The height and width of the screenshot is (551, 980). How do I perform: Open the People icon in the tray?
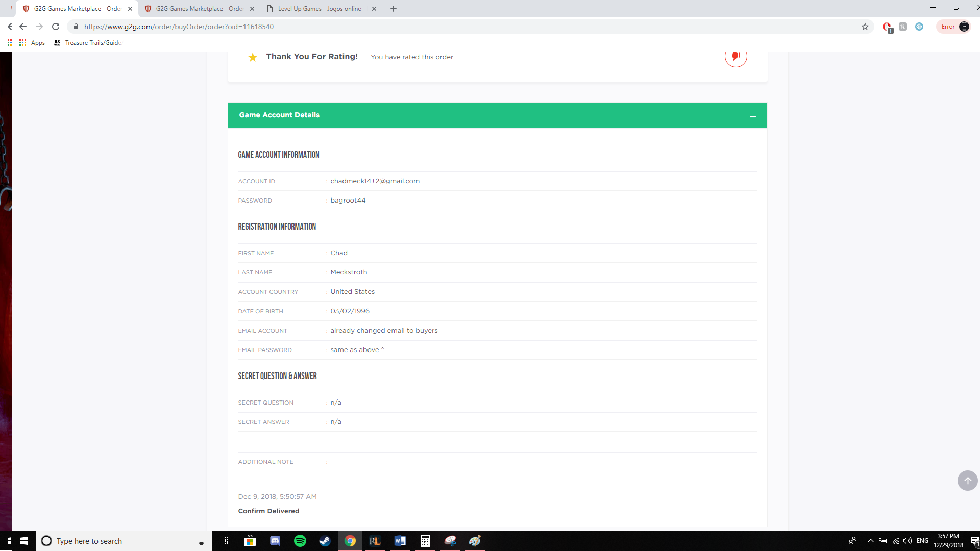coord(852,541)
